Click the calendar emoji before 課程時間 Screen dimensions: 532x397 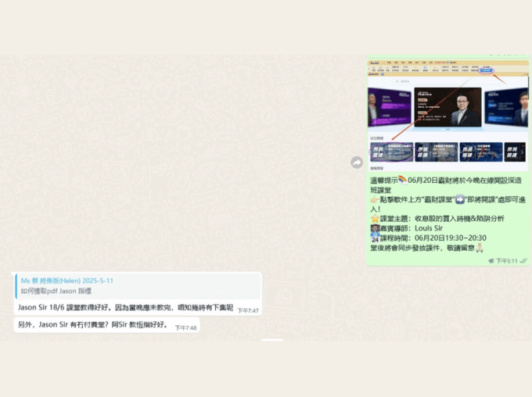point(375,238)
